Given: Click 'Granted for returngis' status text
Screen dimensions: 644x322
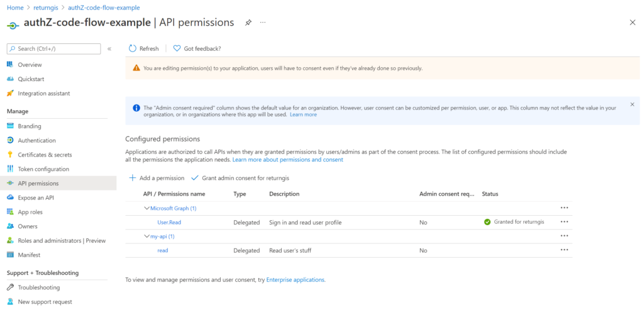Looking at the screenshot, I should [519, 222].
